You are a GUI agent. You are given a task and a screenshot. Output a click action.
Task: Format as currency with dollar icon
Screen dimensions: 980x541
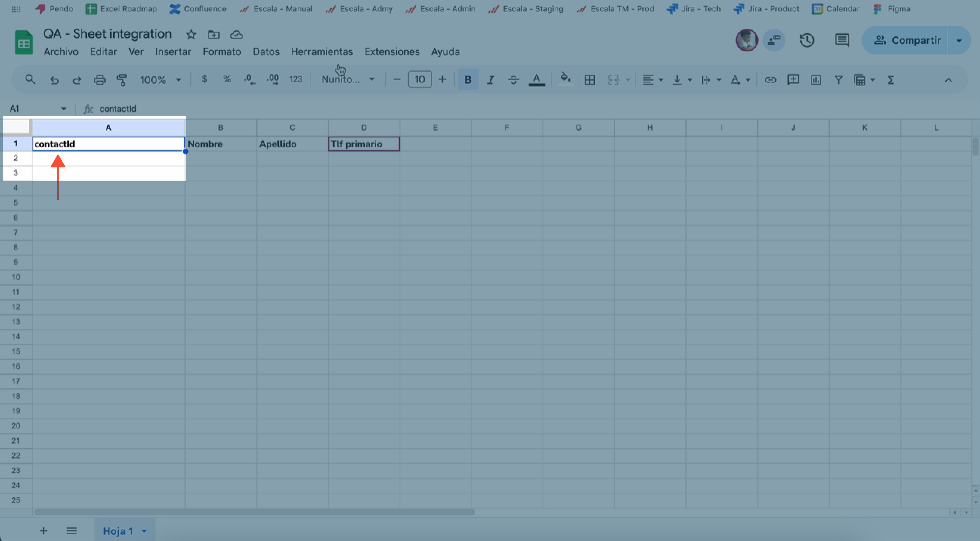[204, 79]
